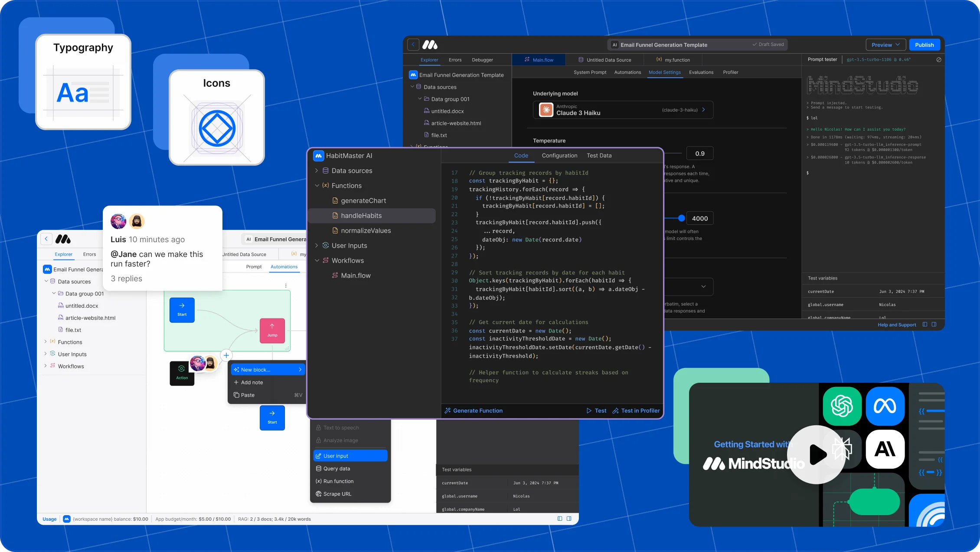Click the plus button between canvas blocks

[x=226, y=355]
